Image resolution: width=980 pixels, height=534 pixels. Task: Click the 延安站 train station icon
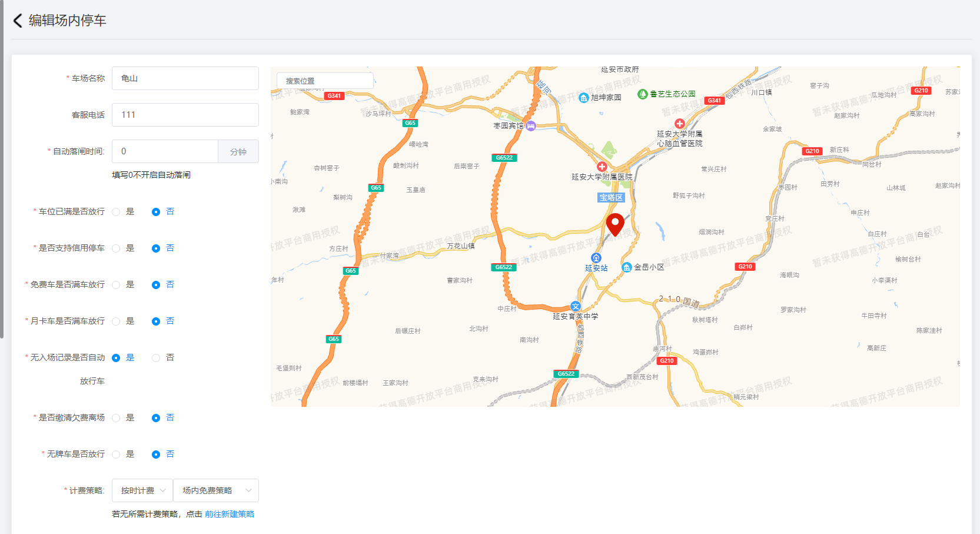pyautogui.click(x=596, y=258)
